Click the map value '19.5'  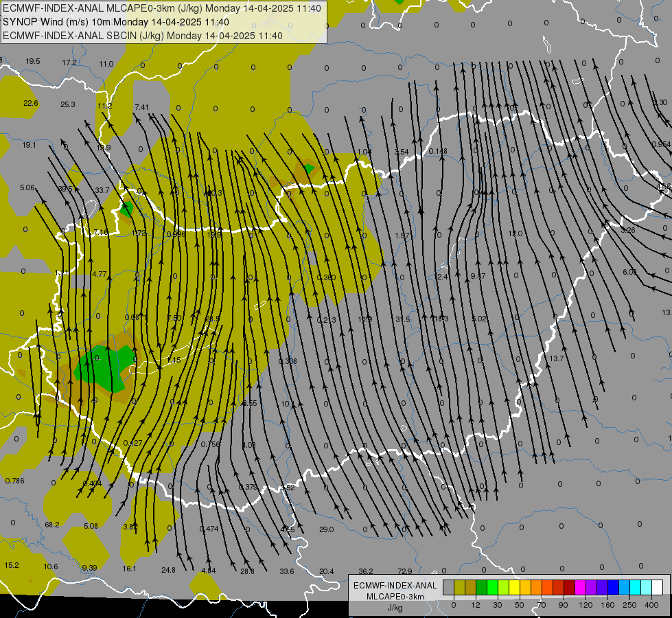[x=33, y=61]
